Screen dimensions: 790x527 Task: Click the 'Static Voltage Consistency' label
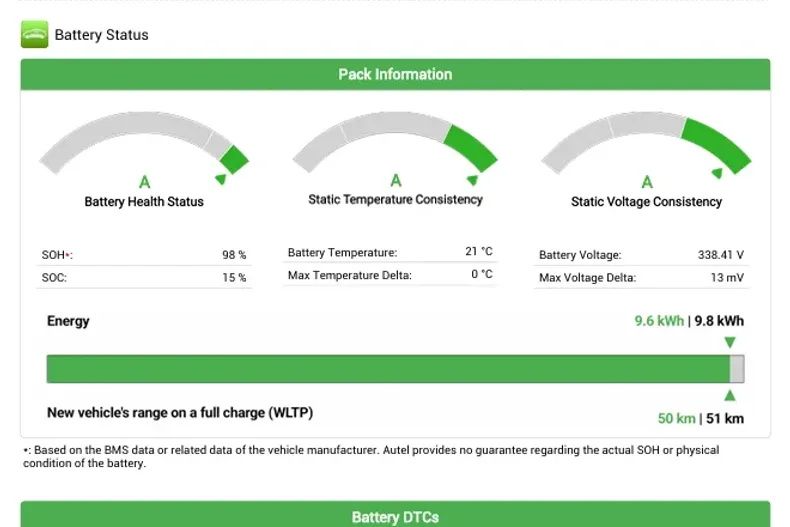(646, 202)
